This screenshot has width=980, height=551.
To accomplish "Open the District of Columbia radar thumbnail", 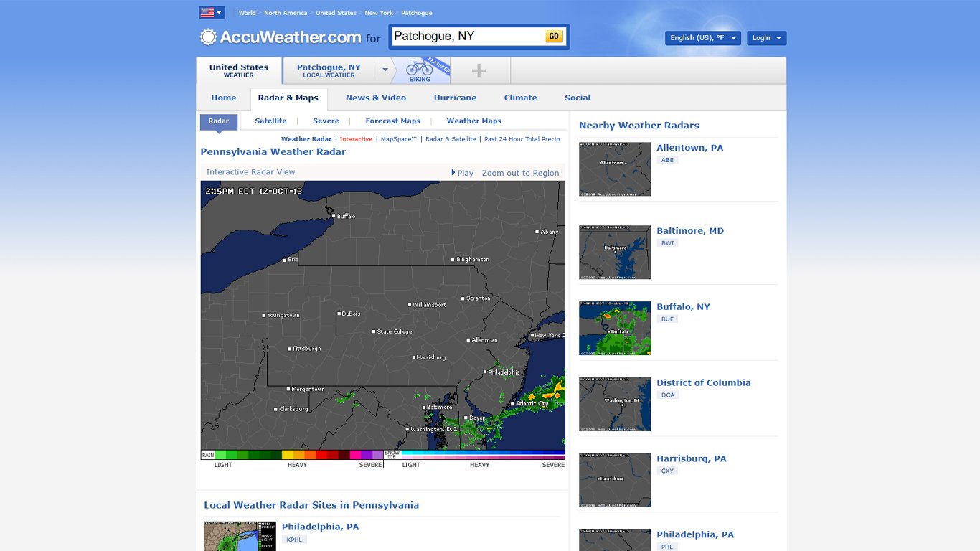I will click(615, 404).
